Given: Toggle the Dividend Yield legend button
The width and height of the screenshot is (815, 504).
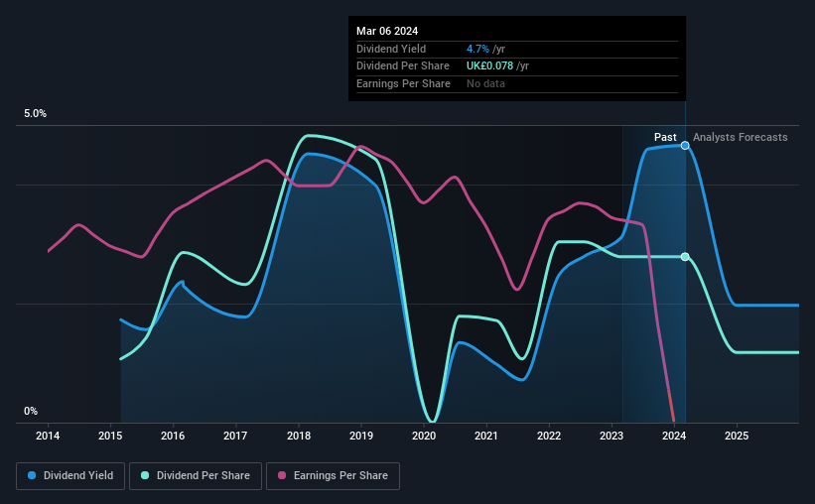Looking at the screenshot, I should 70,476.
